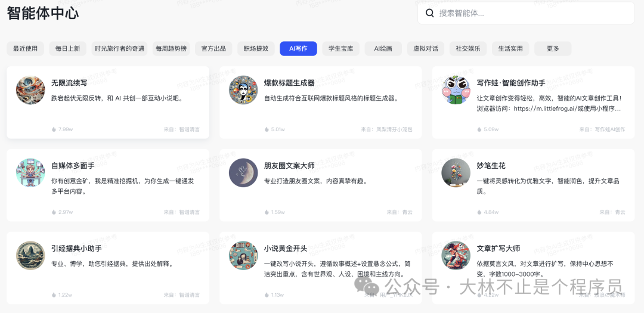Click 来自:智谱清言 on 自媒体多面手 card
644x313 pixels.
click(x=181, y=212)
